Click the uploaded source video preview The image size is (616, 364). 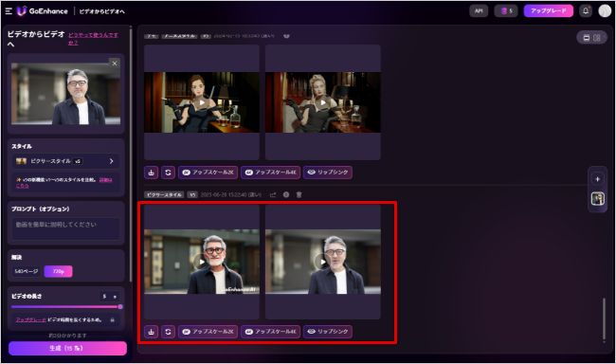tap(65, 94)
